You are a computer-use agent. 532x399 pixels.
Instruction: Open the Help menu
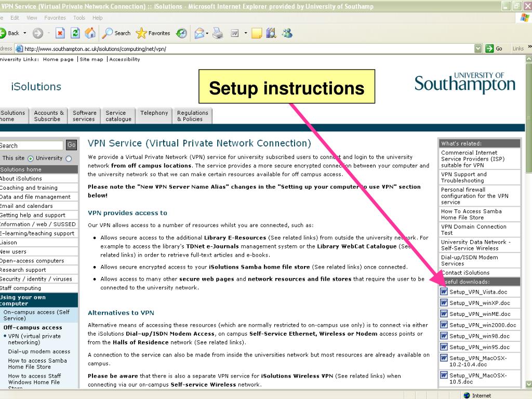(97, 18)
